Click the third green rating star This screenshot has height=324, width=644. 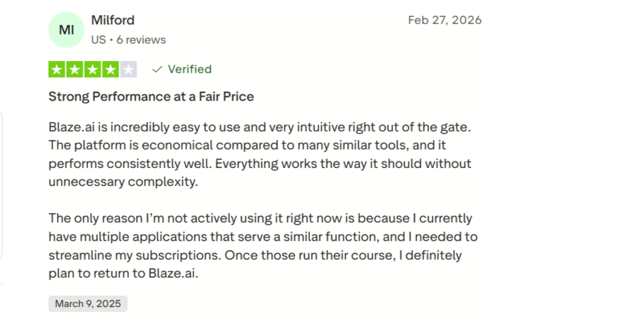tap(92, 69)
